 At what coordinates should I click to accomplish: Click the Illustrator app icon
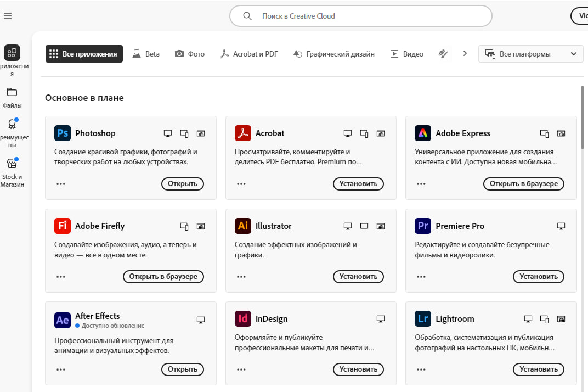point(243,226)
